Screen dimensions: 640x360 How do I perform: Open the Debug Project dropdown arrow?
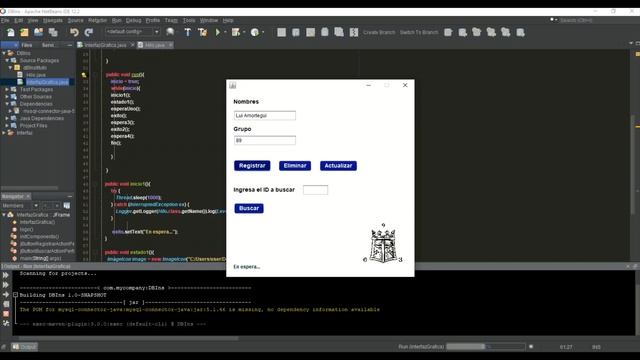tap(244, 32)
